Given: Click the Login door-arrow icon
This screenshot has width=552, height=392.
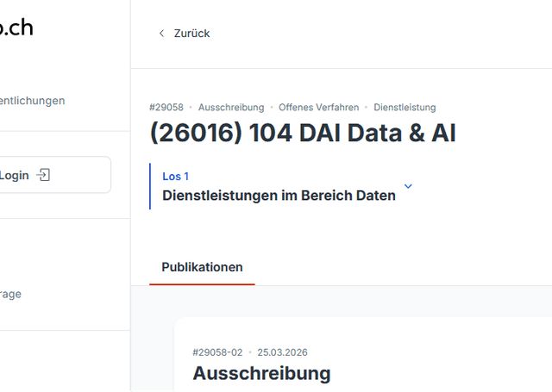Looking at the screenshot, I should click(x=44, y=175).
